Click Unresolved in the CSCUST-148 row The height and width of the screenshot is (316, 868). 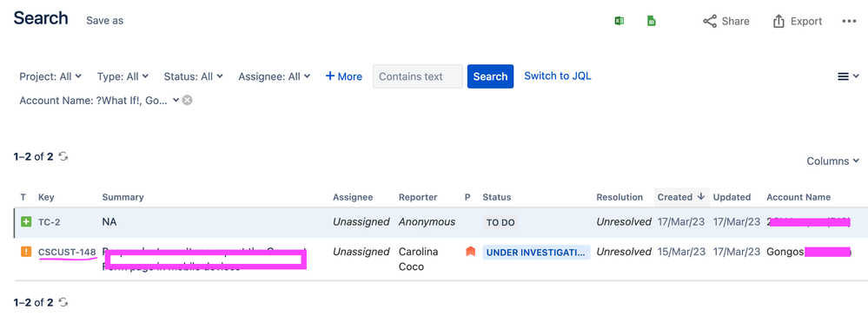coord(624,252)
